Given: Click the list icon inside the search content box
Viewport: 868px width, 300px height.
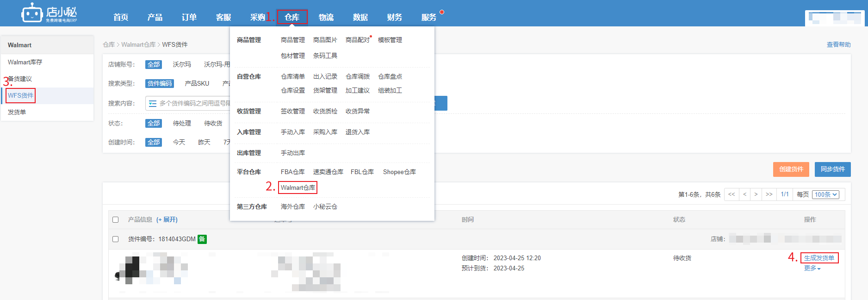Looking at the screenshot, I should pos(153,103).
